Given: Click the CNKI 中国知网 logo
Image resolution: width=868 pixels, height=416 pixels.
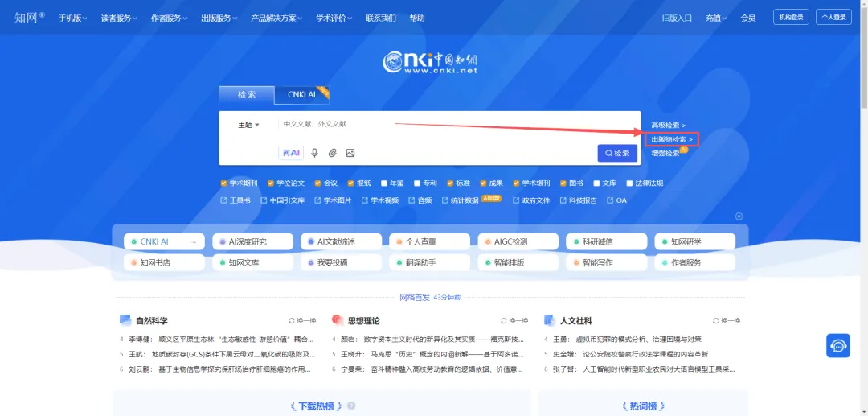Looking at the screenshot, I should [430, 63].
